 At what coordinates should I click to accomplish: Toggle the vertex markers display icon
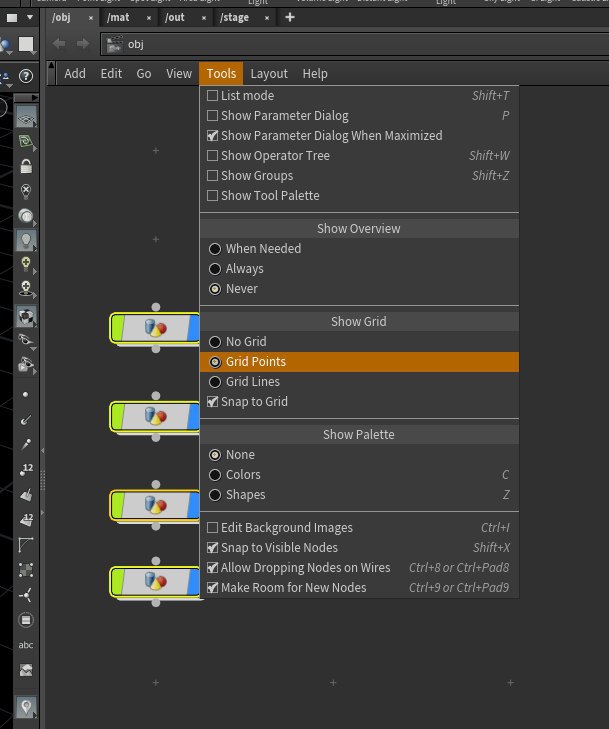point(26,570)
